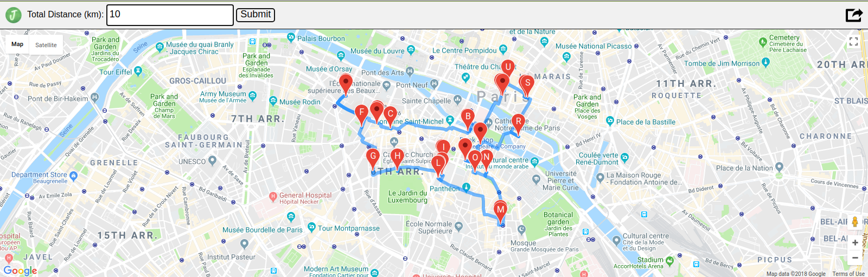This screenshot has height=277, width=868.
Task: Click the Tour Montparnasse icon
Action: pyautogui.click(x=311, y=227)
